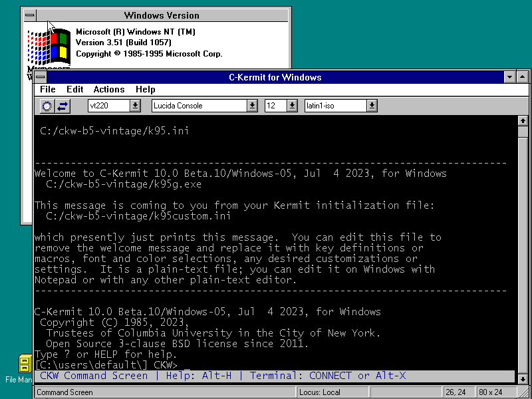
Task: Expand the font size 12 dropdown
Action: [x=292, y=106]
